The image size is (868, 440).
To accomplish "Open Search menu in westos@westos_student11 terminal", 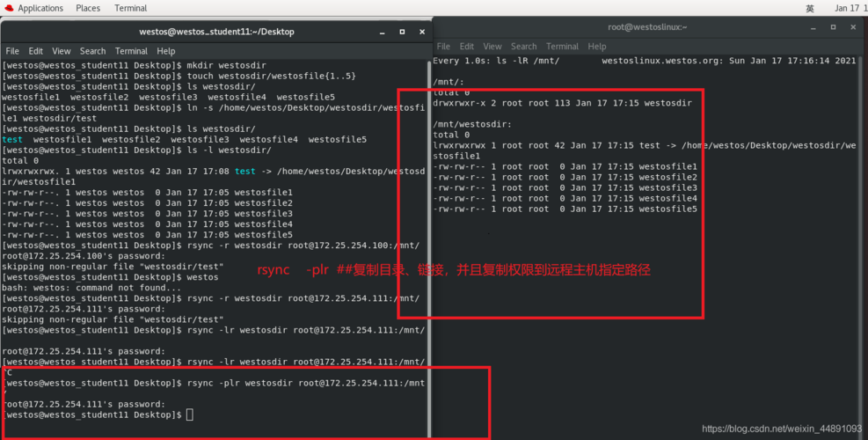I will coord(92,51).
